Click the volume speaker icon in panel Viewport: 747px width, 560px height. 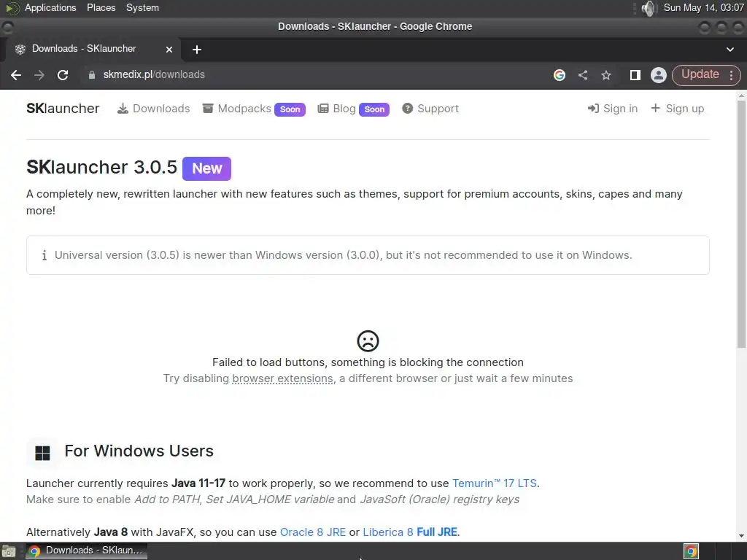(649, 8)
